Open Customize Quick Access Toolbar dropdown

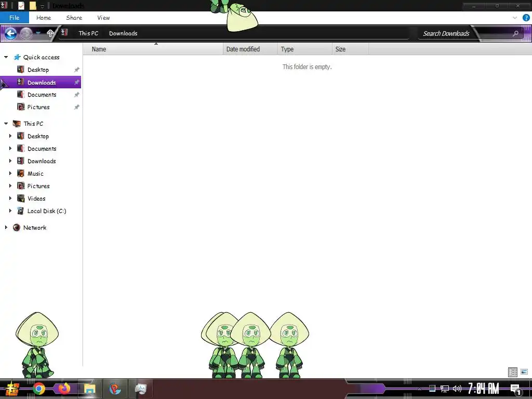coord(43,6)
